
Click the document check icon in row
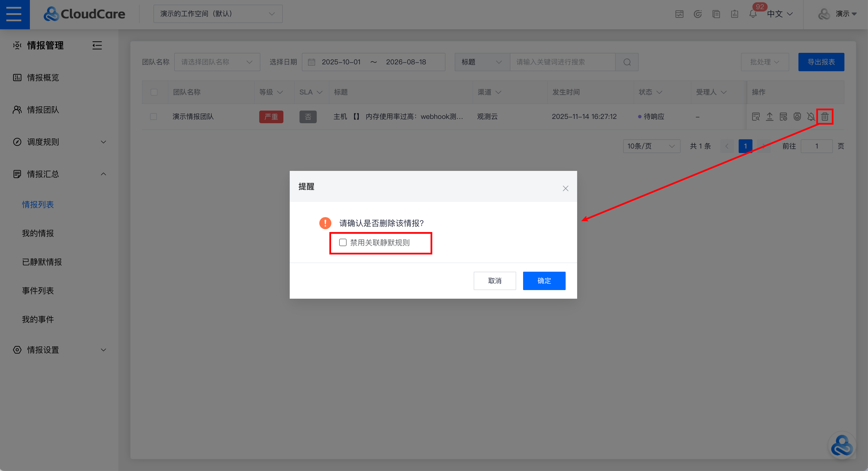pyautogui.click(x=783, y=117)
